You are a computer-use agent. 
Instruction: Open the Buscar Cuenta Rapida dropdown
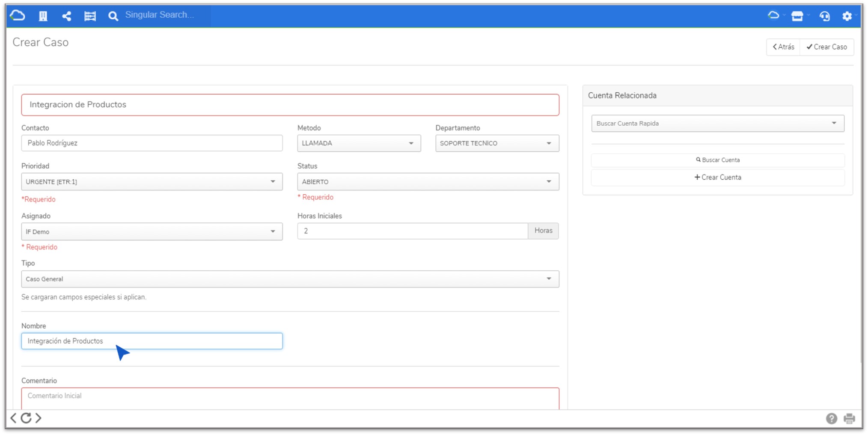[x=718, y=123]
